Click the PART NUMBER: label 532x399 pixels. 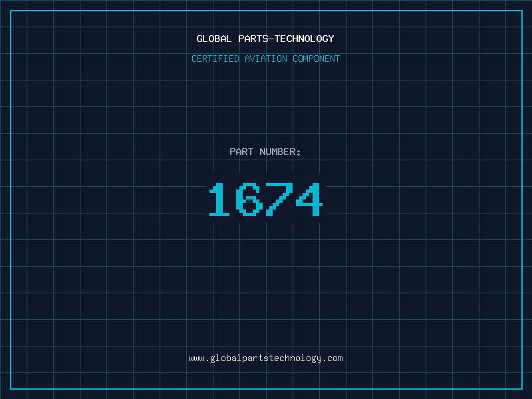[265, 152]
